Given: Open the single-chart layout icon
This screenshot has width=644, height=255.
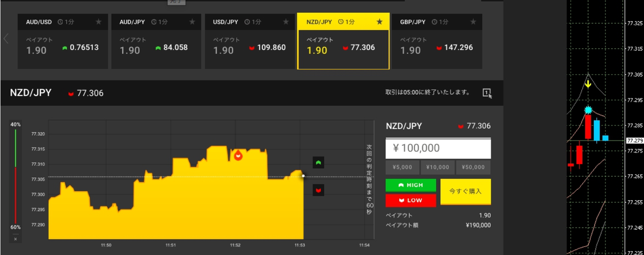Looking at the screenshot, I should pos(487,93).
